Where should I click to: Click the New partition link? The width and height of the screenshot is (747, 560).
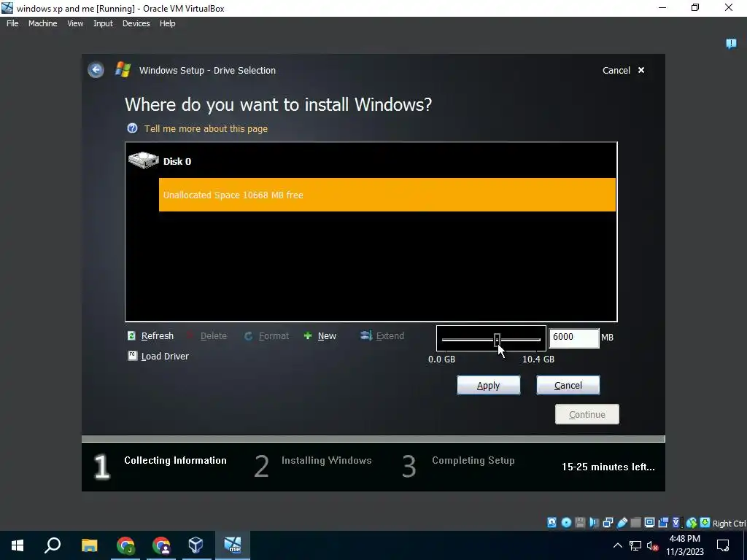[327, 335]
